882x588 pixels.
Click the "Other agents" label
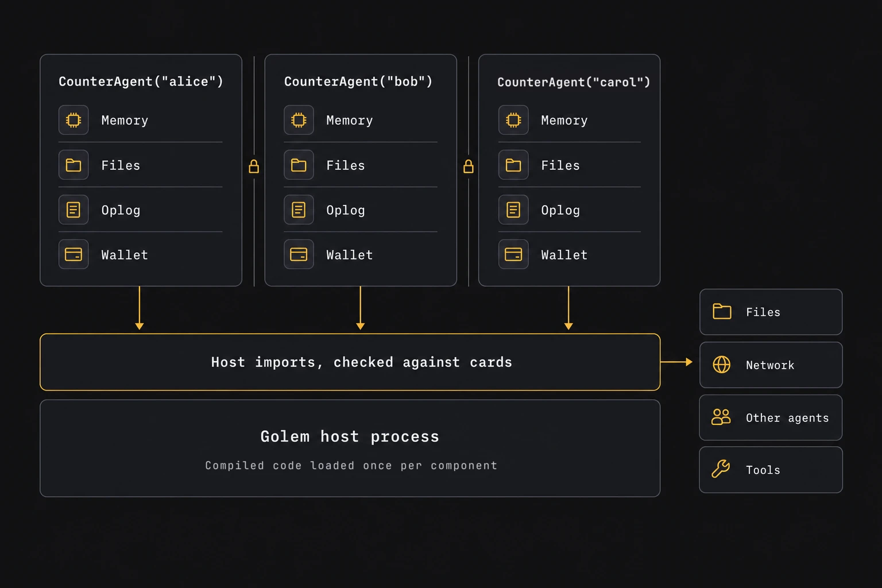tap(787, 418)
